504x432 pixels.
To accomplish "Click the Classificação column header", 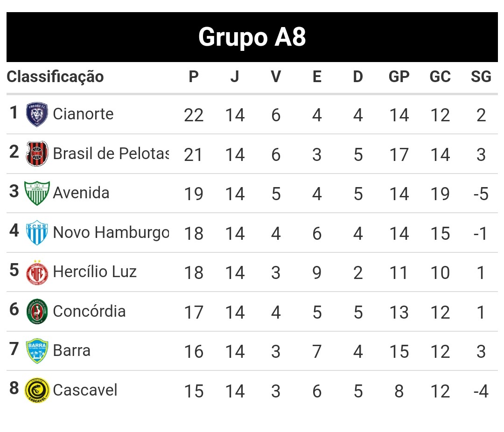I will coord(55,77).
